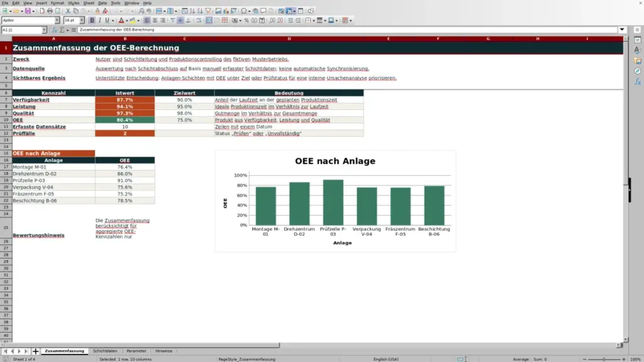Screen dimensions: 644x362
Task: Open Find and Replace magnifier icon
Action: [x=141, y=11]
